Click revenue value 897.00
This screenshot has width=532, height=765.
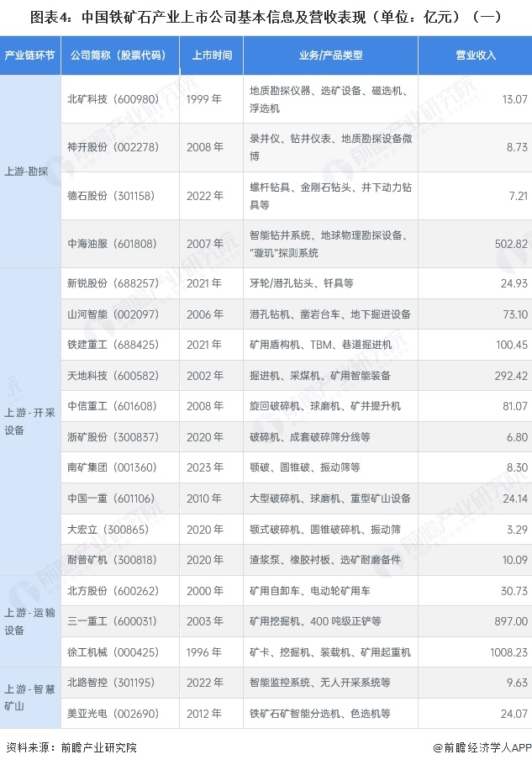click(x=511, y=621)
